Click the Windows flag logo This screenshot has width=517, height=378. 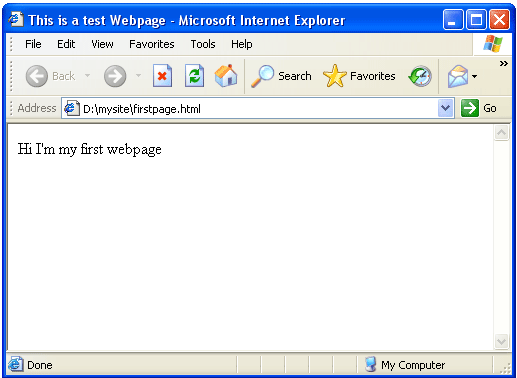tap(493, 44)
